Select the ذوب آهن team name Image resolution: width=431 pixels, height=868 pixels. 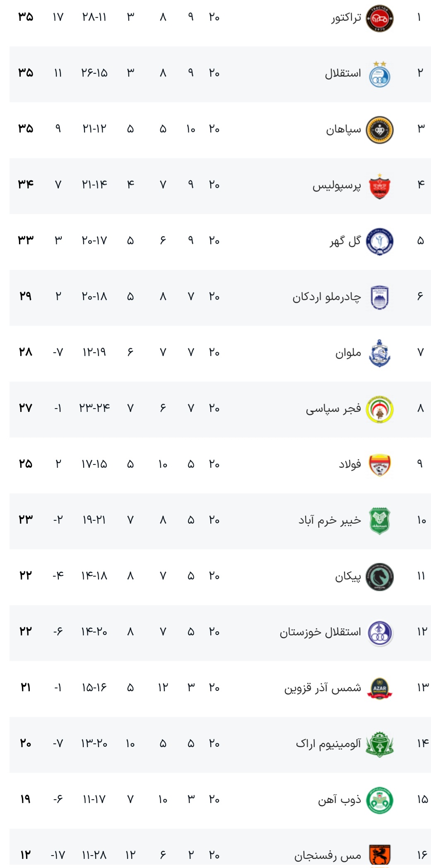[x=340, y=800]
